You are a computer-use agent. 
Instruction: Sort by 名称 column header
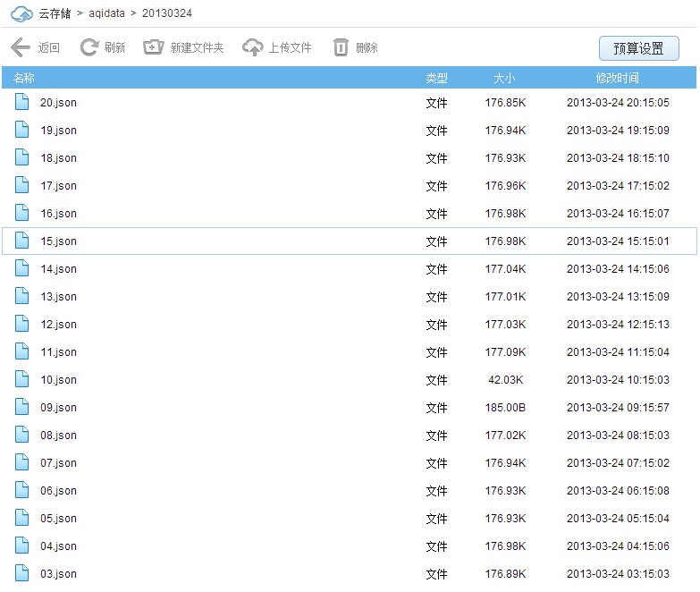pyautogui.click(x=24, y=79)
